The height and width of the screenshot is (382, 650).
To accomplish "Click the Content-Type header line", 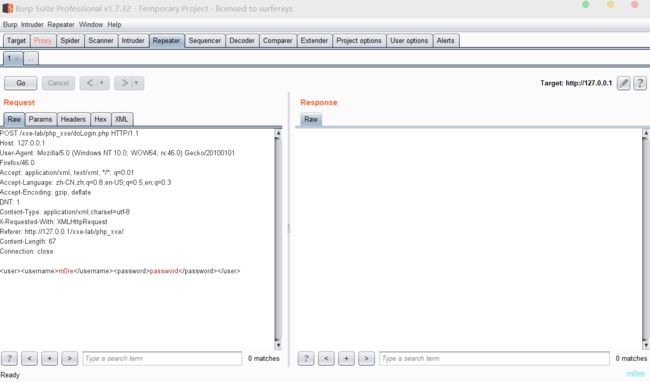I will click(65, 212).
